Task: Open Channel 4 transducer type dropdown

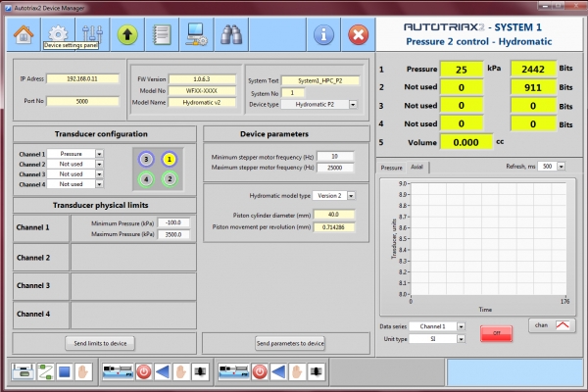Action: [x=99, y=184]
